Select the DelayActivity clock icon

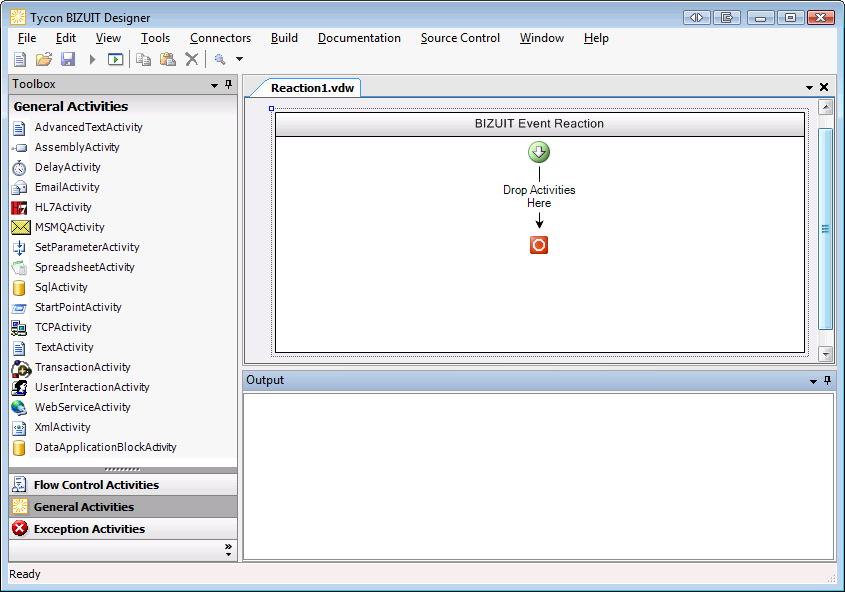click(x=19, y=168)
